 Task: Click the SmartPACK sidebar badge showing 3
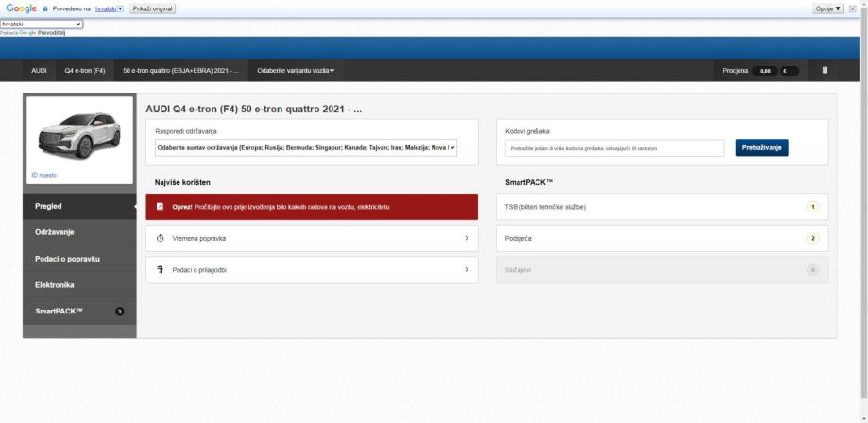pos(120,312)
